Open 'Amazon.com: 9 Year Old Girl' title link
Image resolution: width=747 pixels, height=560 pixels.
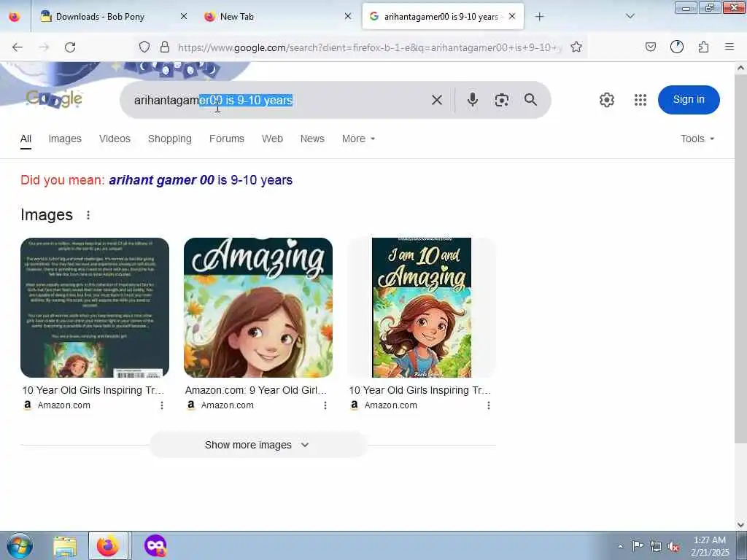[x=256, y=390]
